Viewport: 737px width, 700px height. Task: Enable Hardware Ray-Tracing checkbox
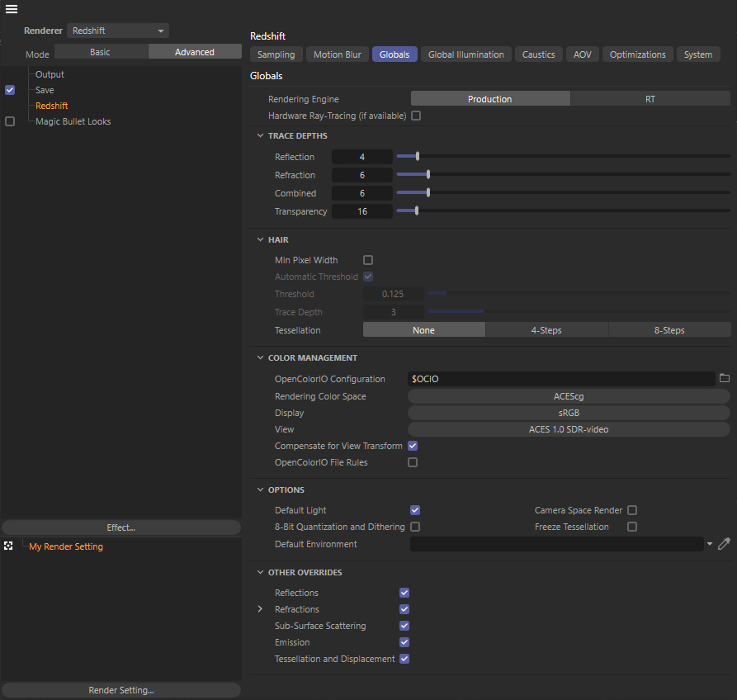[x=416, y=116]
